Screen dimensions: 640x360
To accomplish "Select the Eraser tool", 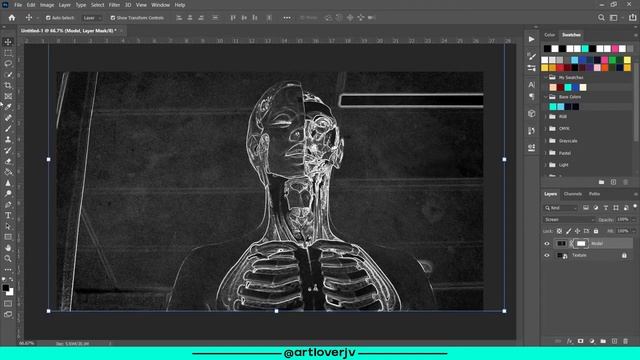I will coord(8,161).
